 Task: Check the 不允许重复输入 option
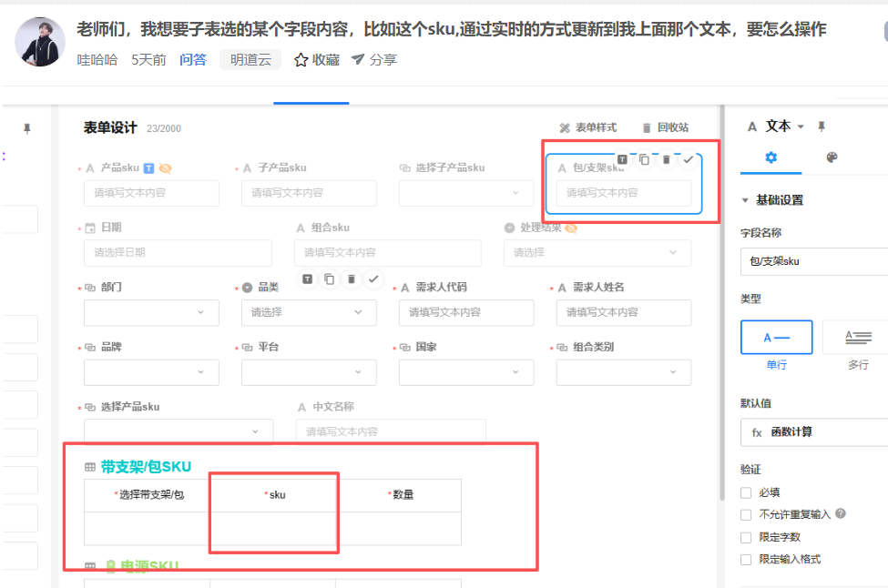click(746, 514)
